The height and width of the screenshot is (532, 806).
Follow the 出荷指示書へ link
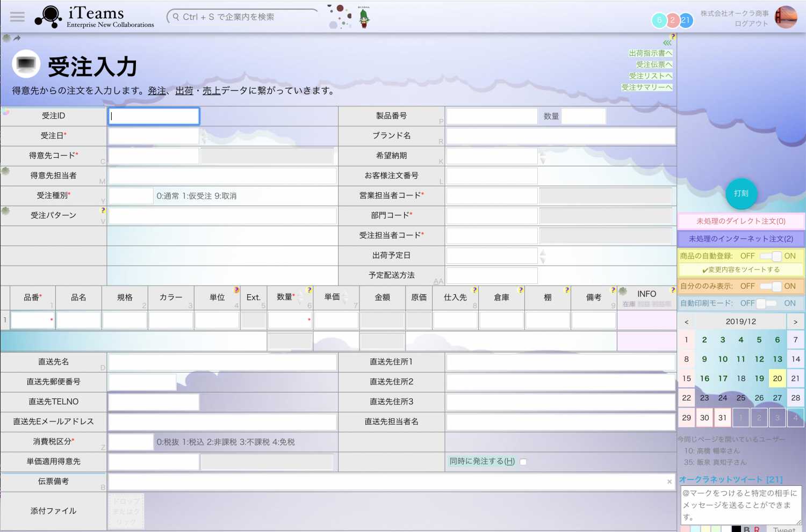(650, 53)
